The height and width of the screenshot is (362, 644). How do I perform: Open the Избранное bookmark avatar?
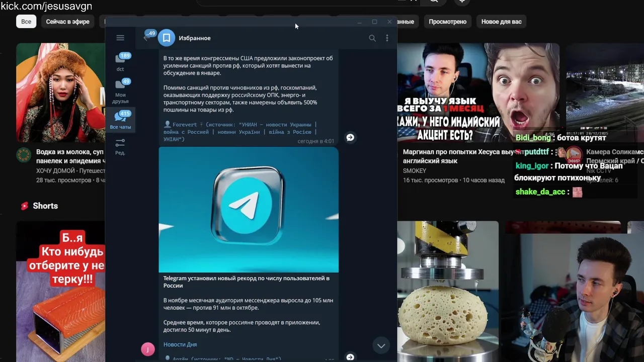click(167, 38)
